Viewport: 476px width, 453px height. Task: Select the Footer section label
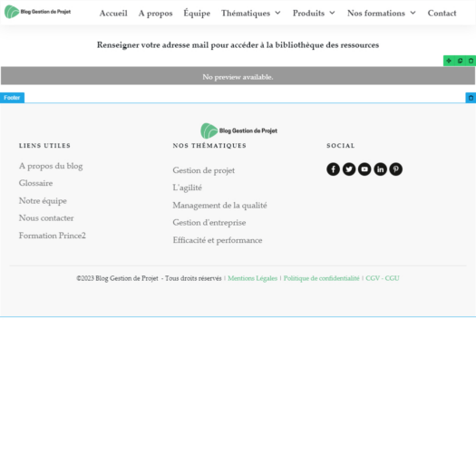click(x=12, y=98)
